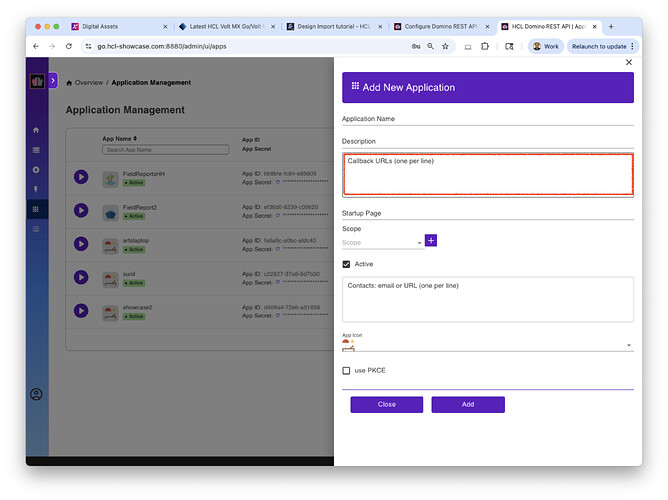This screenshot has width=668, height=500.
Task: Launch the artslaptop app with its play button
Action: click(81, 244)
